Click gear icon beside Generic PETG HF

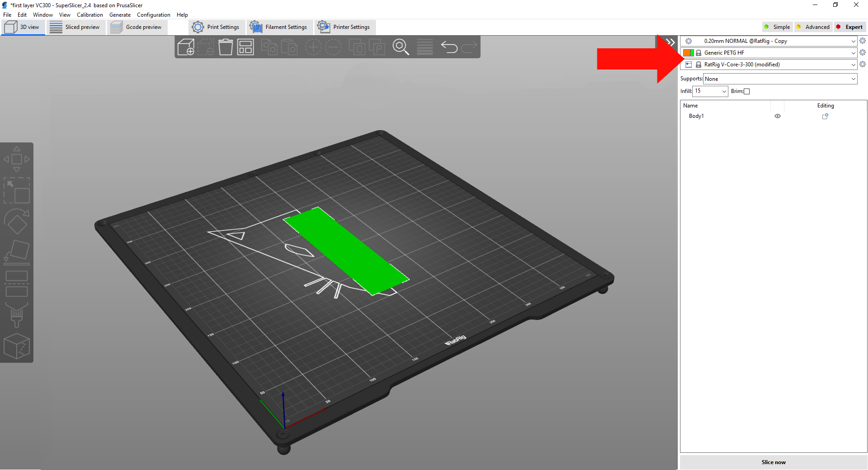862,52
